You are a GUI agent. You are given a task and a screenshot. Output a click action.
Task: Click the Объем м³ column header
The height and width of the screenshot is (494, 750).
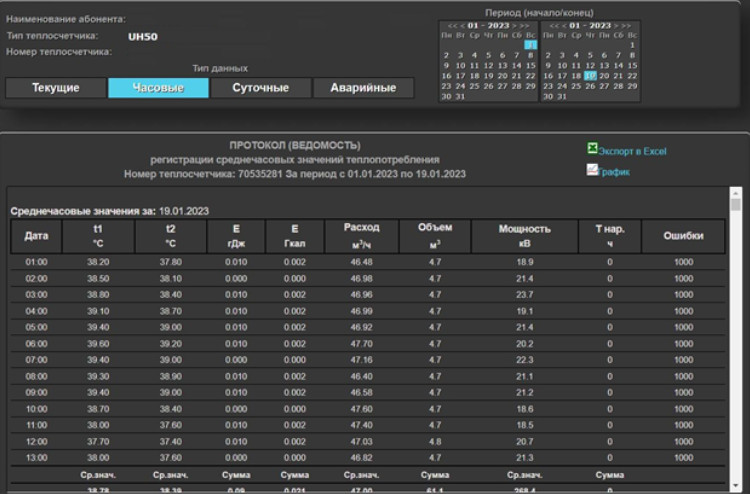(435, 236)
